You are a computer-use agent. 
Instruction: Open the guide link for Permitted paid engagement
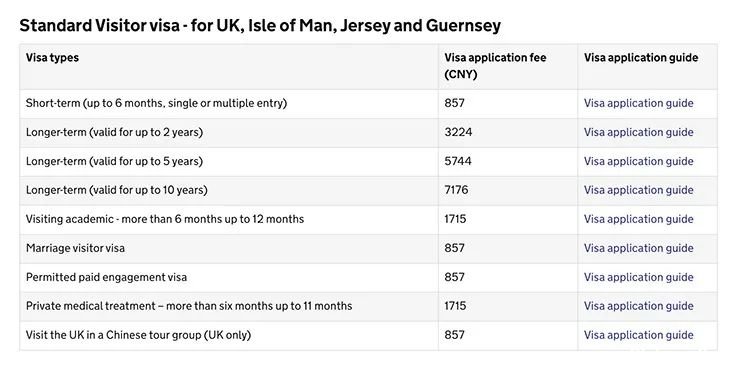(639, 277)
